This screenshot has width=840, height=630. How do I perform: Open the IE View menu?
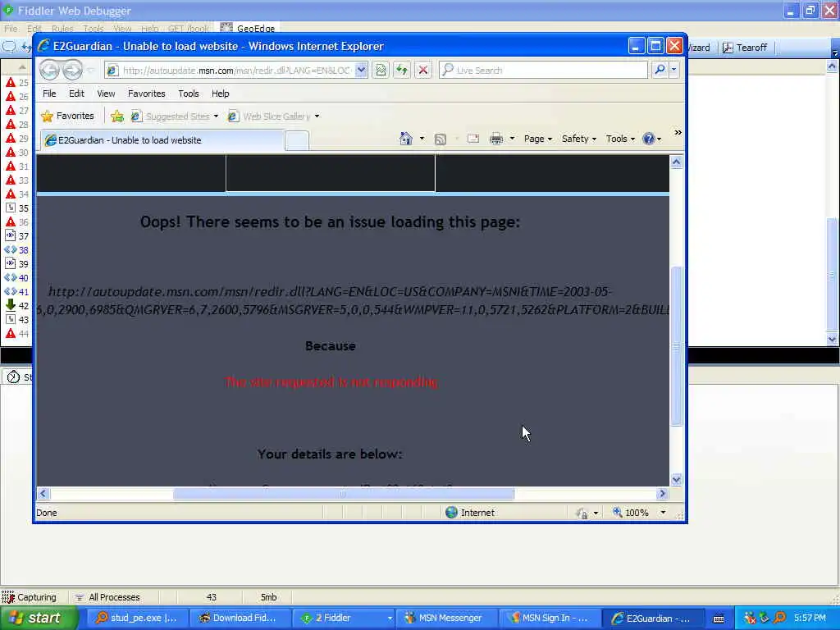106,94
